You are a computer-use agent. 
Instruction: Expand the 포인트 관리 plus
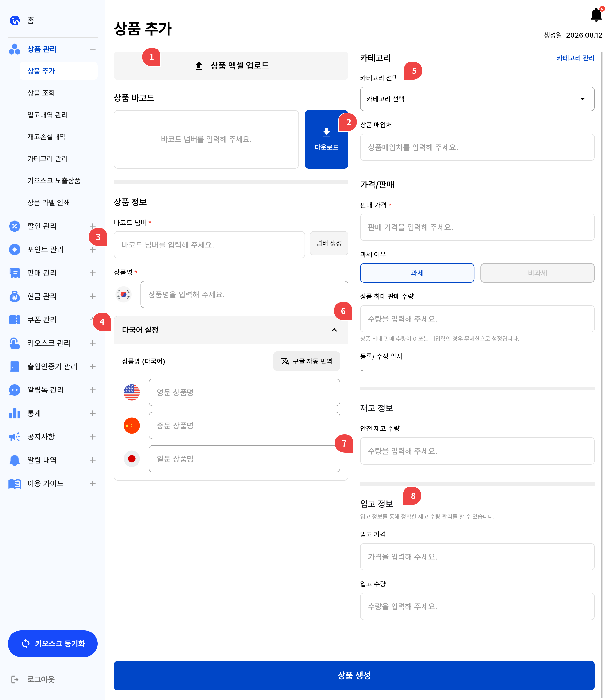click(x=92, y=250)
